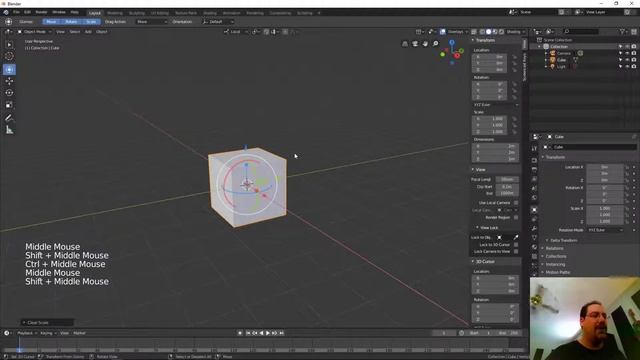Select the Move tool in left toolbar
640x360 pixels.
(x=9, y=81)
